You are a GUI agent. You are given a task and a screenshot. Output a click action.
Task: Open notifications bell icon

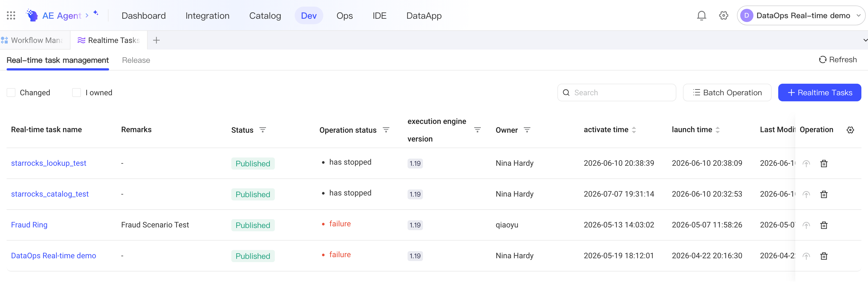tap(701, 15)
